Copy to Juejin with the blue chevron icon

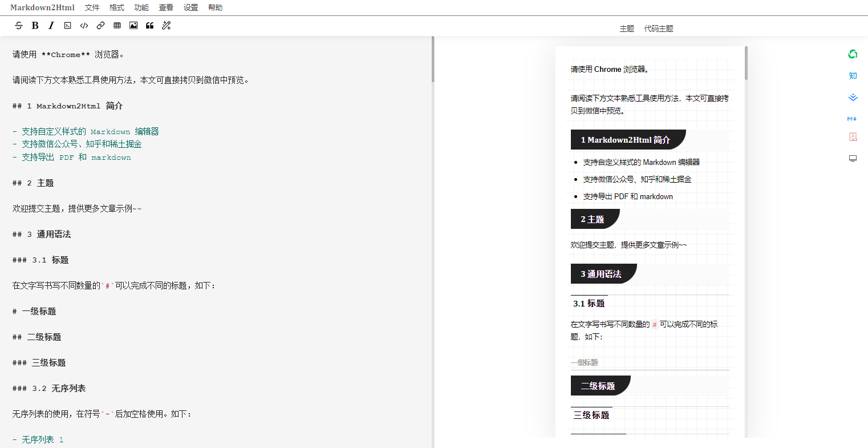coord(853,98)
